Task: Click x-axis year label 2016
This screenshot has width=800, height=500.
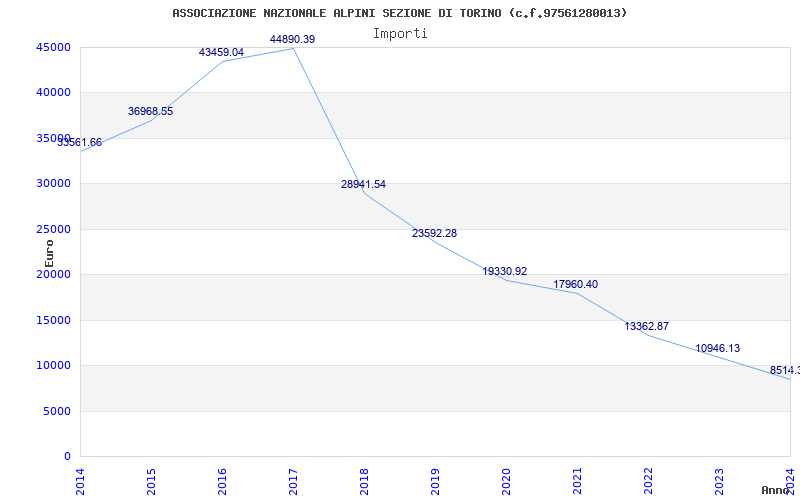Action: pyautogui.click(x=222, y=482)
